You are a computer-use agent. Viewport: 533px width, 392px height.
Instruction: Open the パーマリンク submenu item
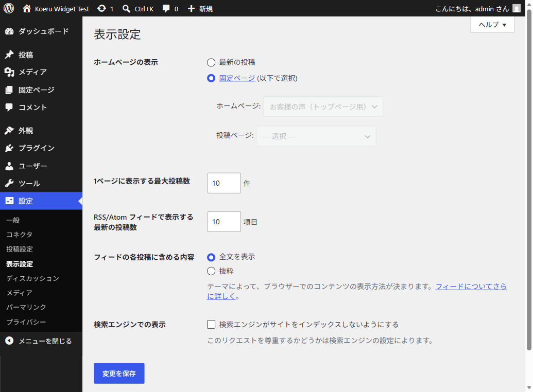(26, 307)
